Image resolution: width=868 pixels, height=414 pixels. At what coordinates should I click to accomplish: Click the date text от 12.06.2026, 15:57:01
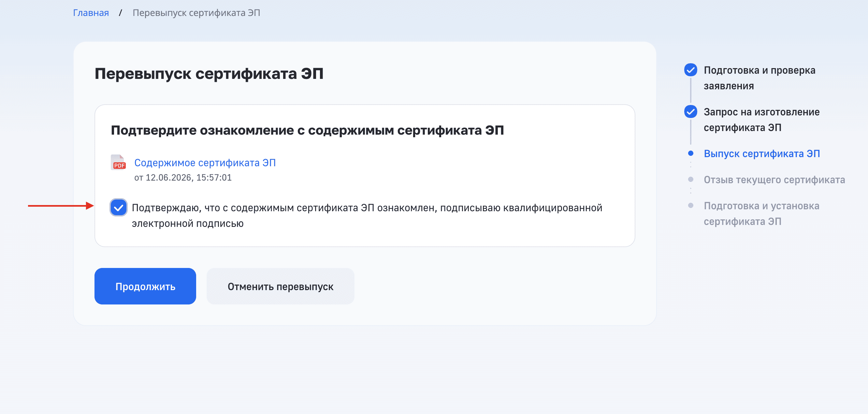point(183,178)
